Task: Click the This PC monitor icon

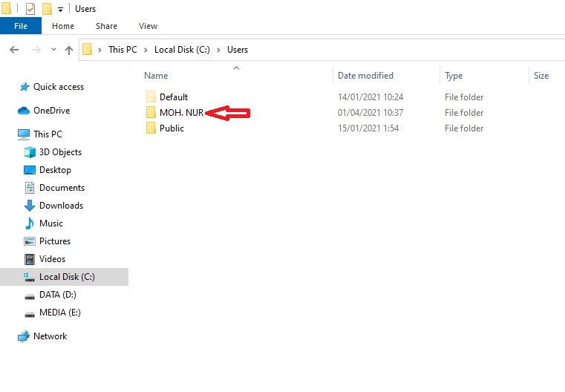Action: (24, 134)
